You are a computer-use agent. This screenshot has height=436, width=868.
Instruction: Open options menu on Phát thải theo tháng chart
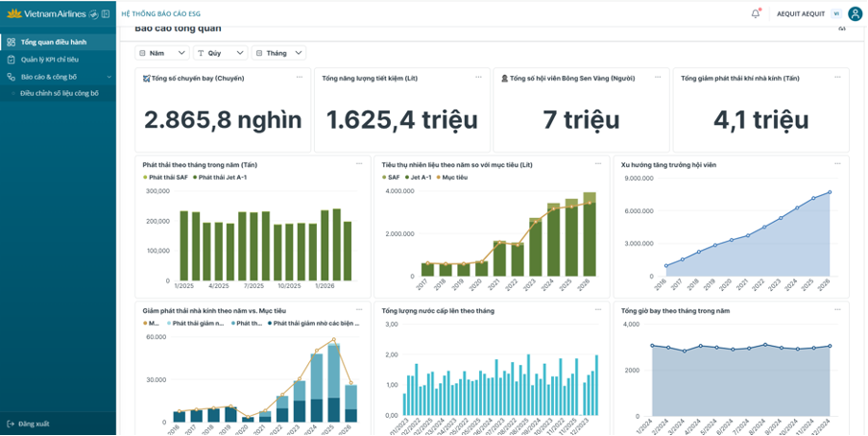point(359,164)
